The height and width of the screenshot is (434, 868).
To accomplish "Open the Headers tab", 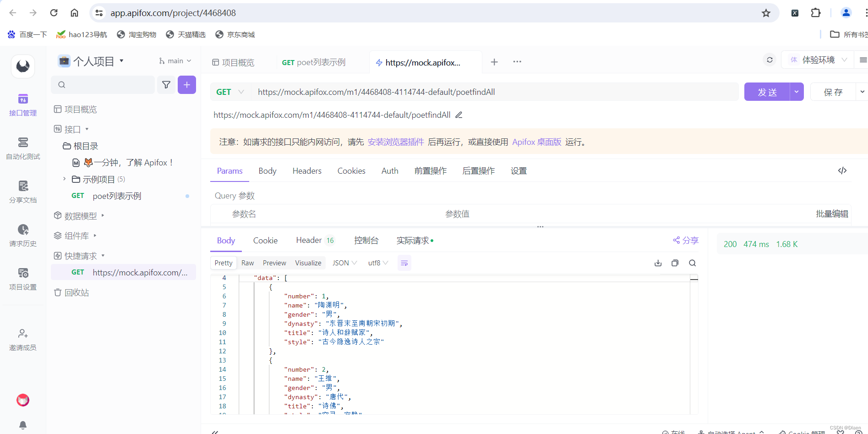I will [307, 171].
